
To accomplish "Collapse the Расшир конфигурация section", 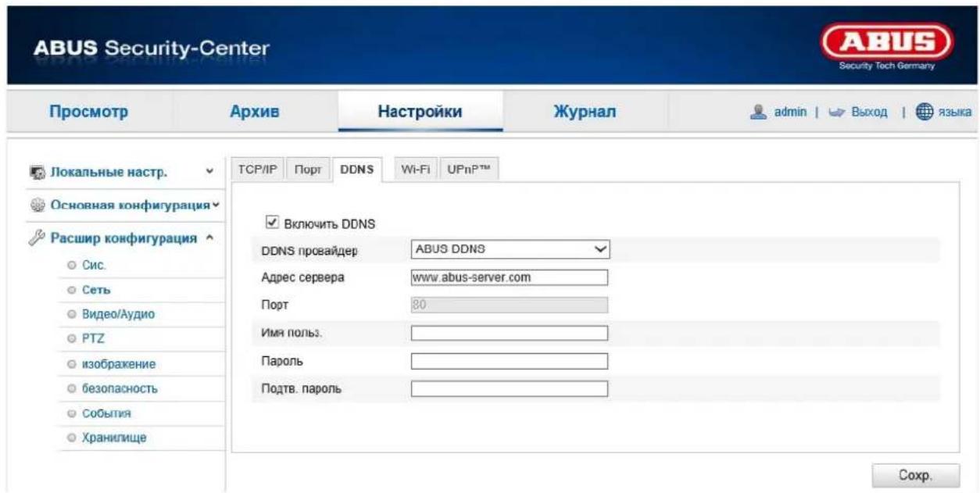I will pos(209,238).
